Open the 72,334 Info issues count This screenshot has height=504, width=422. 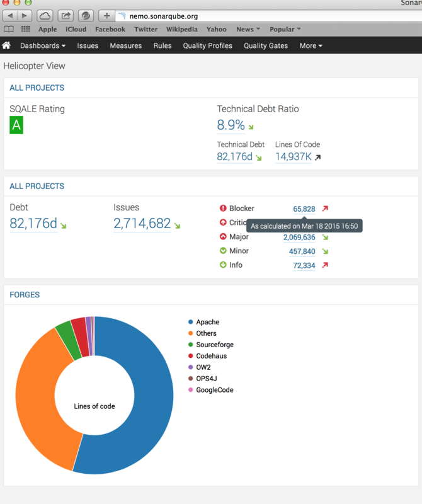[x=304, y=265]
